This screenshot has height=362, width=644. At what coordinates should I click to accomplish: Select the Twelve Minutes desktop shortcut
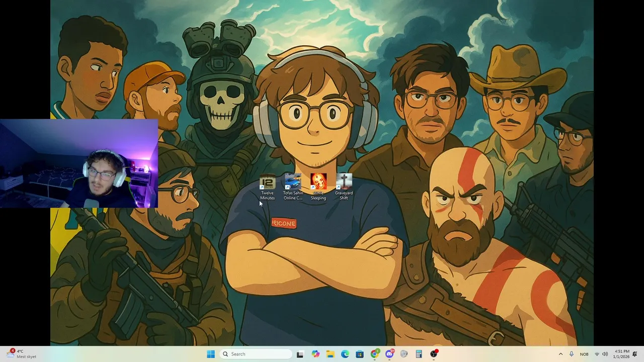[267, 188]
